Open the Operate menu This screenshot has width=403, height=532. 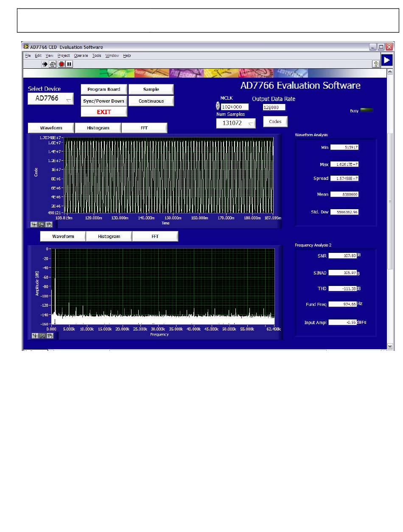81,56
